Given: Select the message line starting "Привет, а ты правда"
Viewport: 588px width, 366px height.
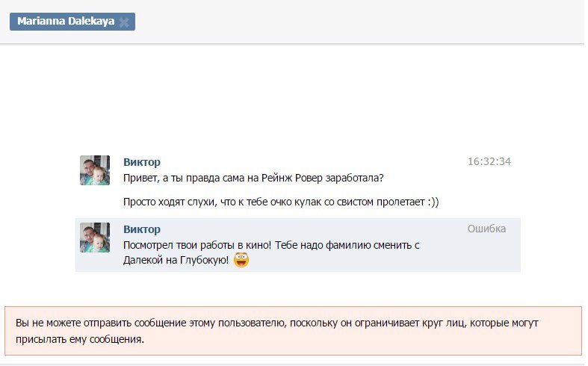Looking at the screenshot, I should (253, 178).
